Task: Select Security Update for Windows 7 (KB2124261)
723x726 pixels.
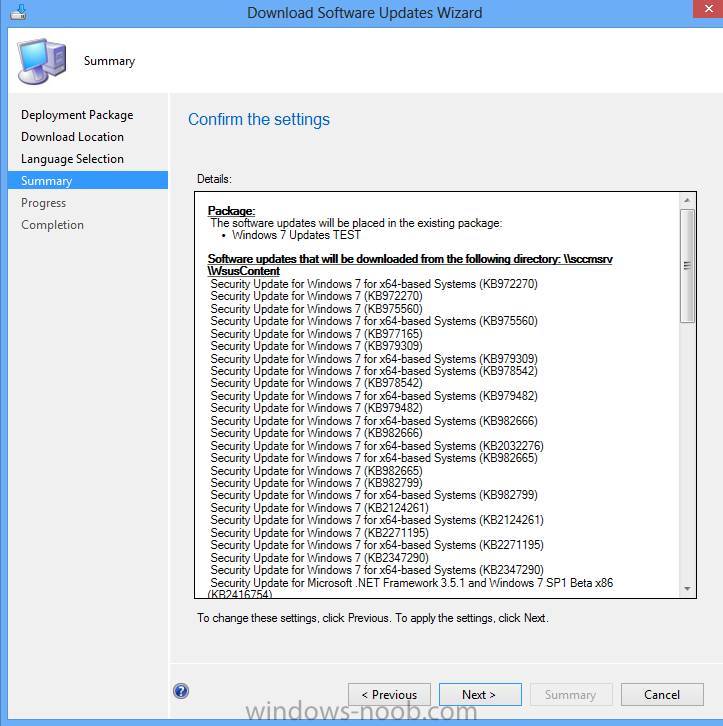Action: pyautogui.click(x=320, y=508)
